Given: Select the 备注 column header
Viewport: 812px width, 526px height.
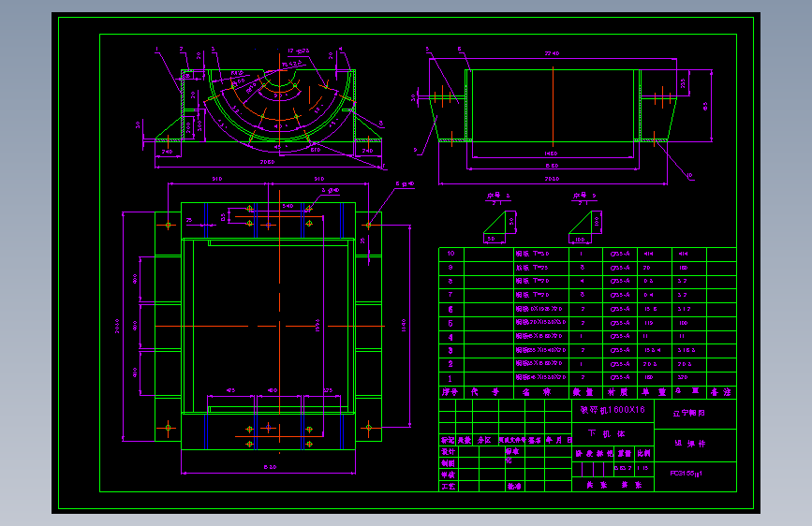Looking at the screenshot, I should 720,392.
